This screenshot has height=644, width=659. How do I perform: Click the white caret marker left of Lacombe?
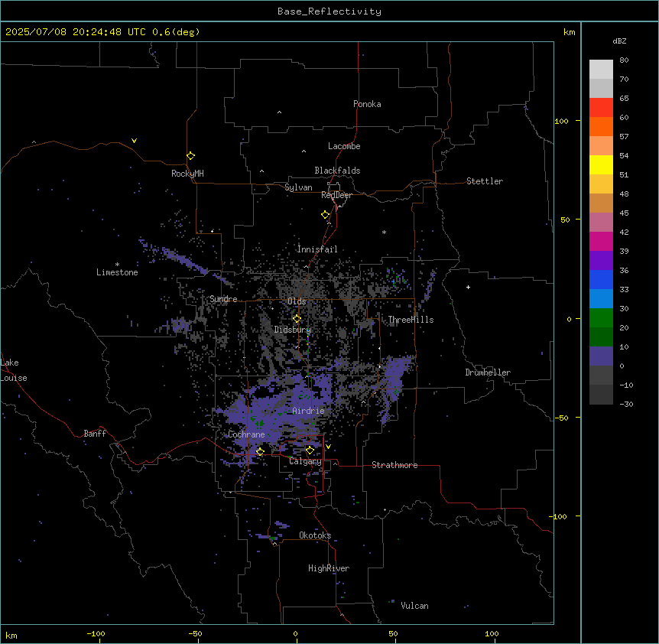304,151
